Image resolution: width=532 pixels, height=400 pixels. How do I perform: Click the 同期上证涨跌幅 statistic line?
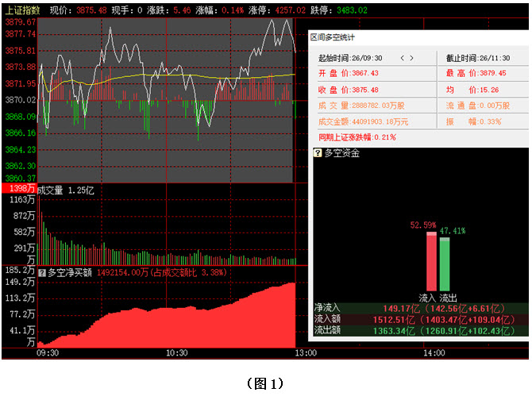point(357,137)
